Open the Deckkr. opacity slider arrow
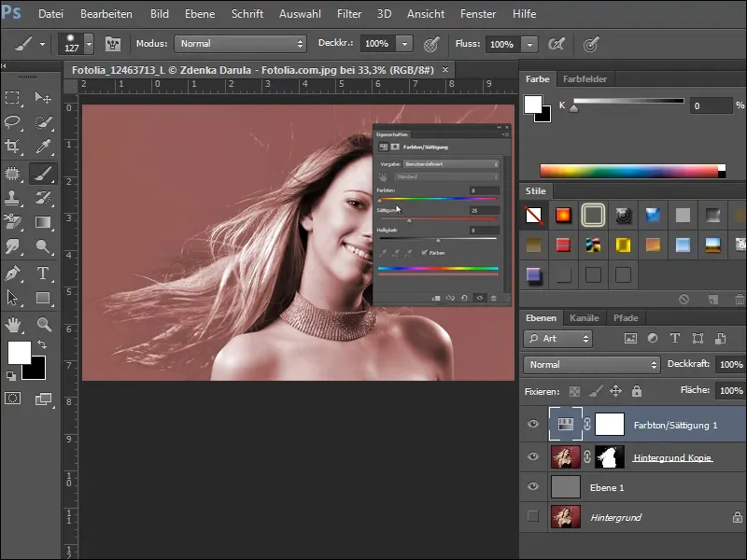The image size is (747, 560). (404, 44)
